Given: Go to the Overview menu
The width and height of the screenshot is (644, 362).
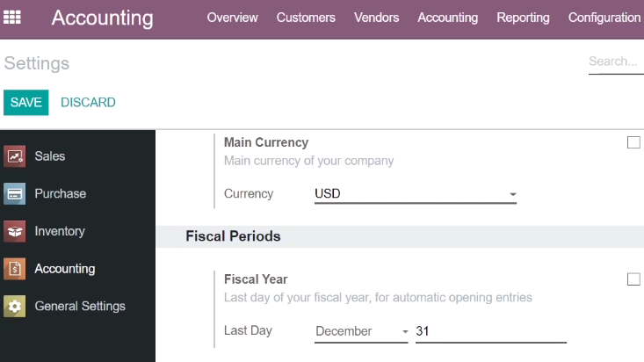Looking at the screenshot, I should pos(232,18).
